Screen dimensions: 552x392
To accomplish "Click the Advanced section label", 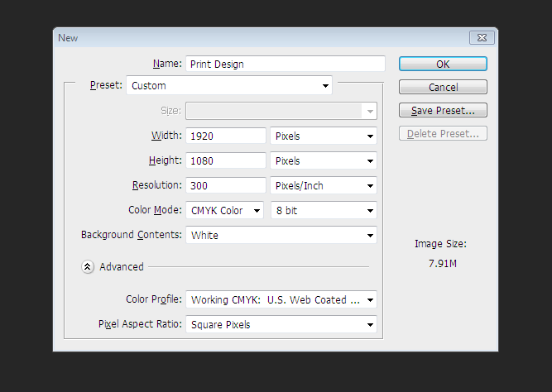I will click(122, 267).
